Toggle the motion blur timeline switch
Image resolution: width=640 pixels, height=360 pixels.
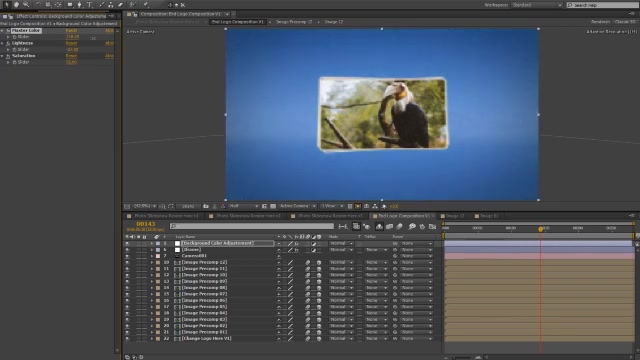[x=400, y=226]
